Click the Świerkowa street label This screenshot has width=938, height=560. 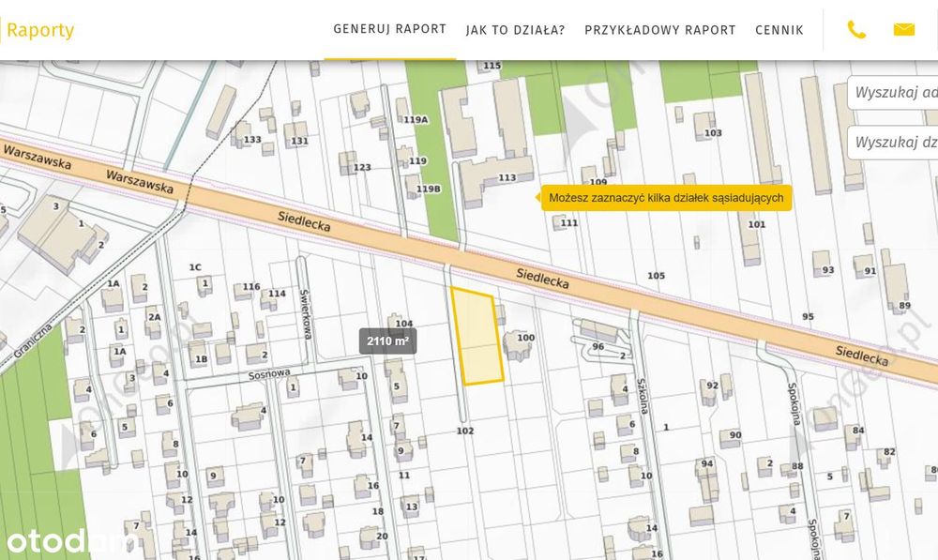[x=305, y=314]
